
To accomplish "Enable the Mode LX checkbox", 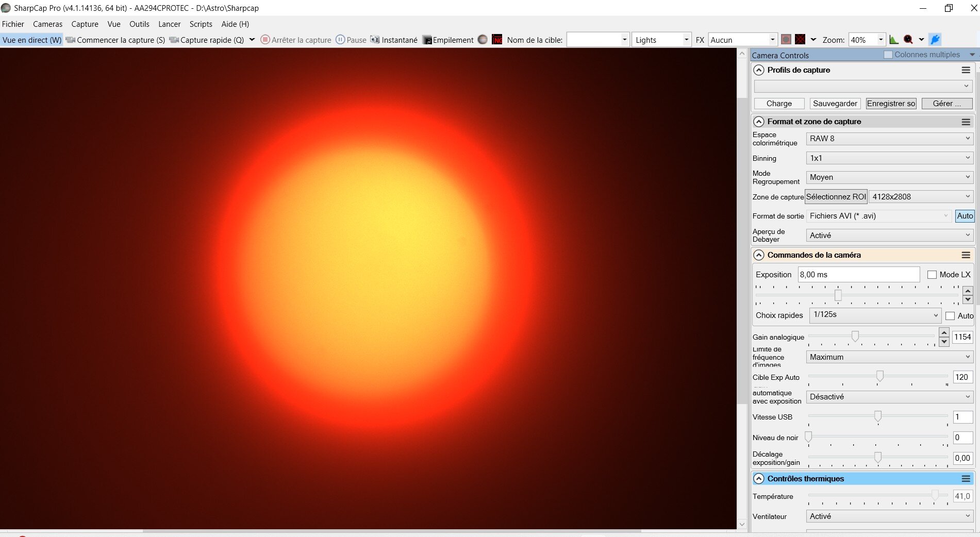I will coord(932,275).
